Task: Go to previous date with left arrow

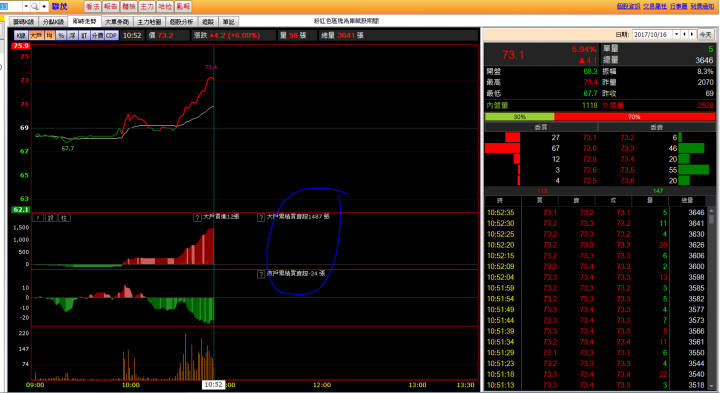Action: tap(685, 34)
